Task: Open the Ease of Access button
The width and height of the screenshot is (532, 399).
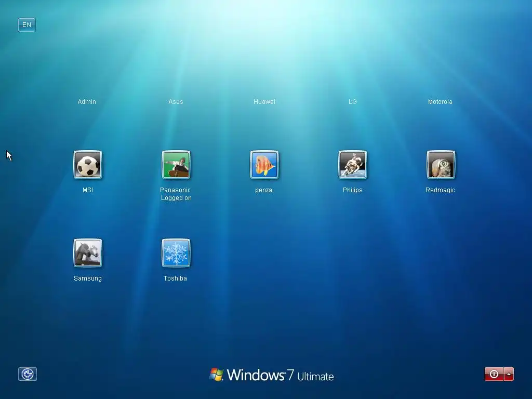Action: point(28,374)
